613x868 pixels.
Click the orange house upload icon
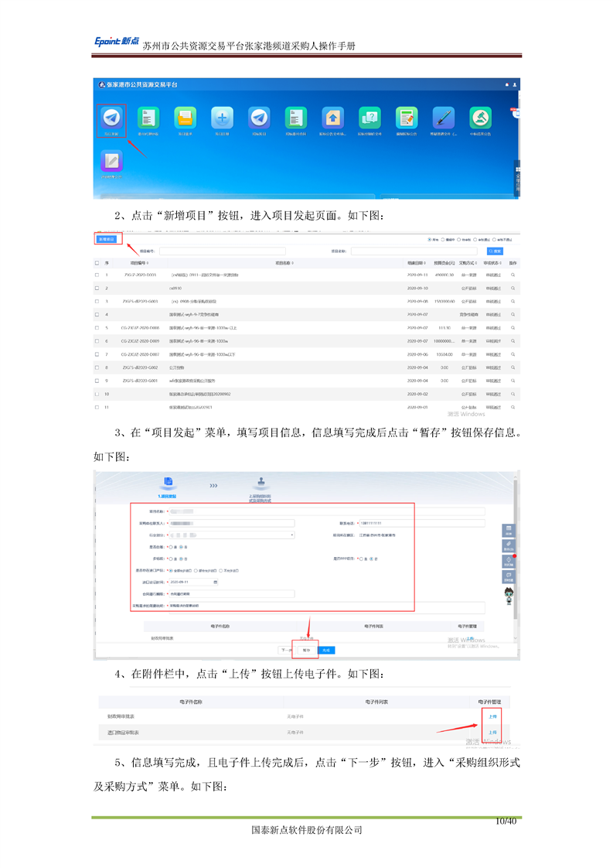point(332,118)
